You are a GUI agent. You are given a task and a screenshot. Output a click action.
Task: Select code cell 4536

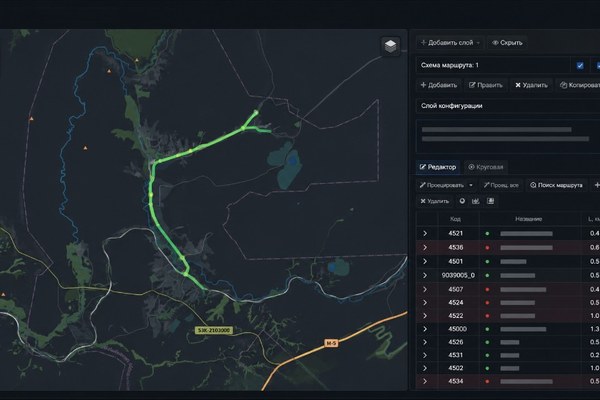(x=455, y=248)
